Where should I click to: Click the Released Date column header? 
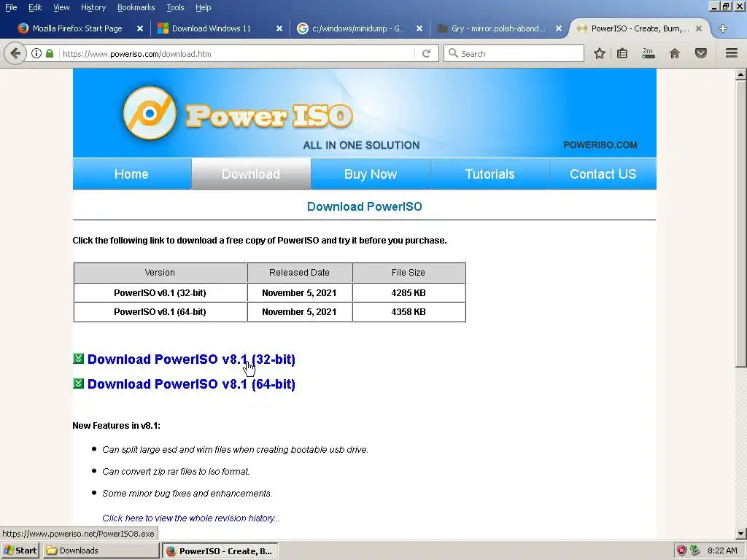(x=300, y=273)
